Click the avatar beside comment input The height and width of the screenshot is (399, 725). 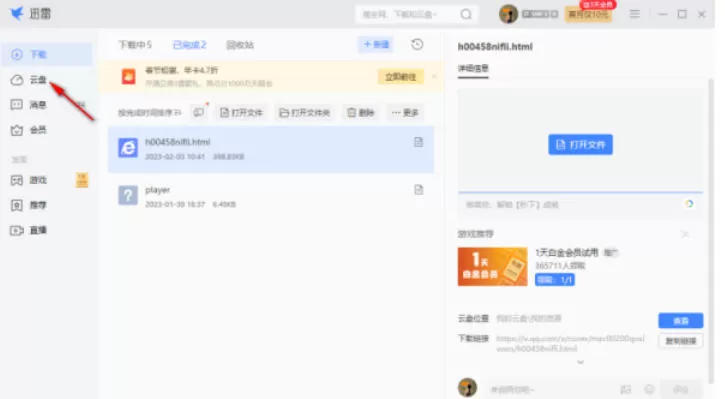click(467, 387)
